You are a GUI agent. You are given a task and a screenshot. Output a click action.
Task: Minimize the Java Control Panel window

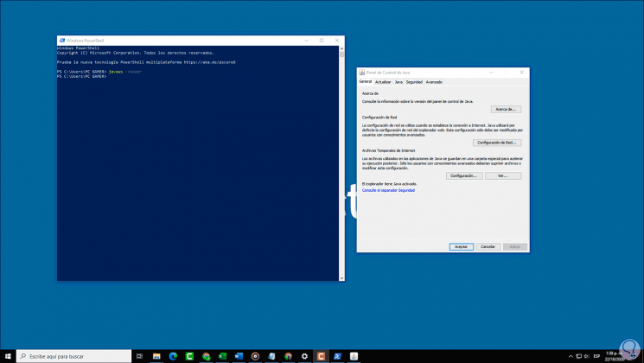pos(491,73)
